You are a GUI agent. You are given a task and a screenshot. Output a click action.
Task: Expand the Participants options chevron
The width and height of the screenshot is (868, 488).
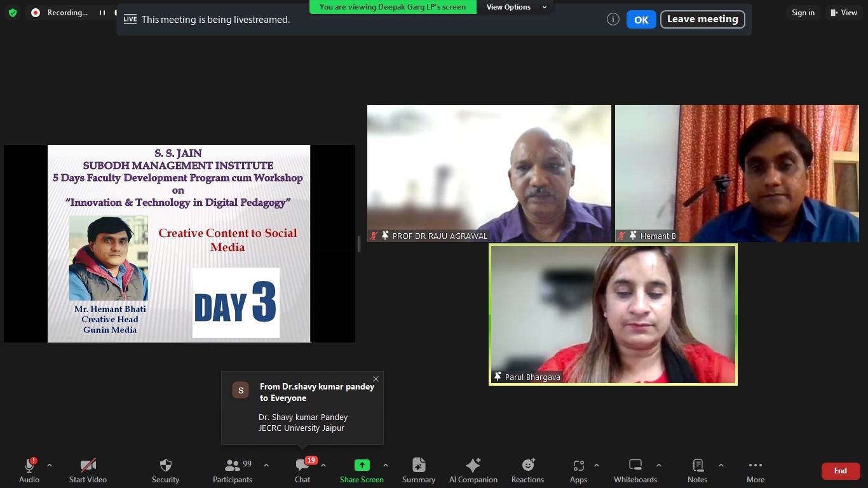pos(266,465)
